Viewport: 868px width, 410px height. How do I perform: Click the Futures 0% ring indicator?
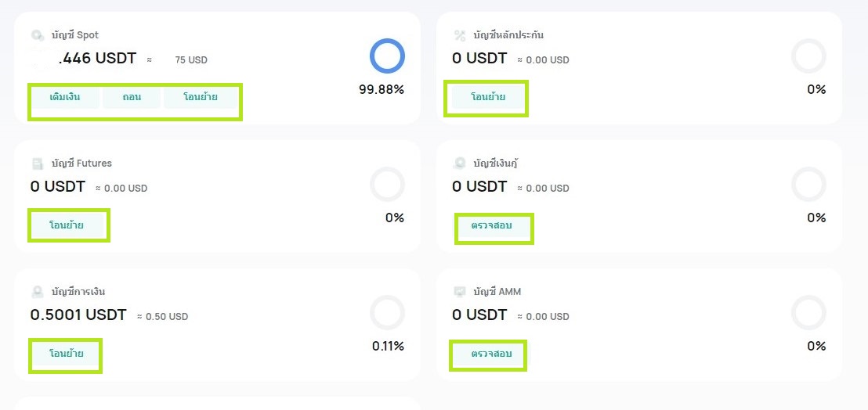388,184
